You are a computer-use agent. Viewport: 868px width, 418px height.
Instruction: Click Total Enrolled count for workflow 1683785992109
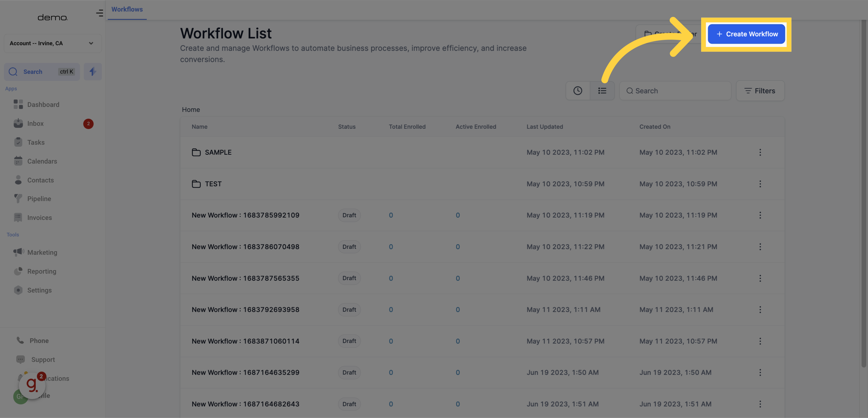[x=391, y=215]
